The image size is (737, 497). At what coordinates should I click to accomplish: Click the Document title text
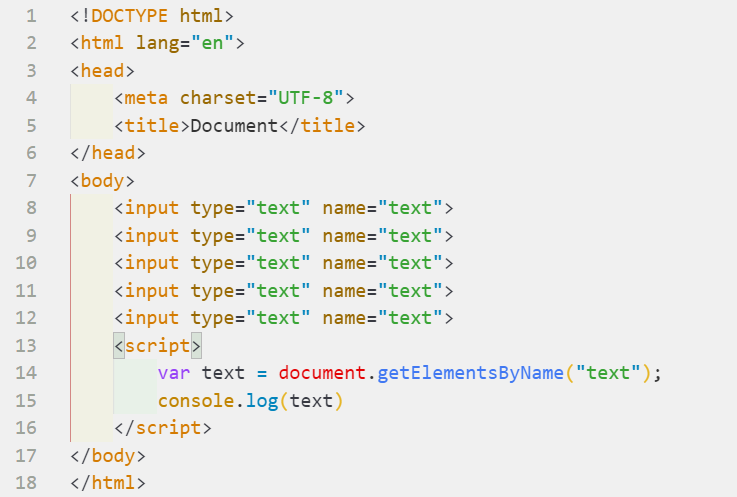(x=235, y=126)
